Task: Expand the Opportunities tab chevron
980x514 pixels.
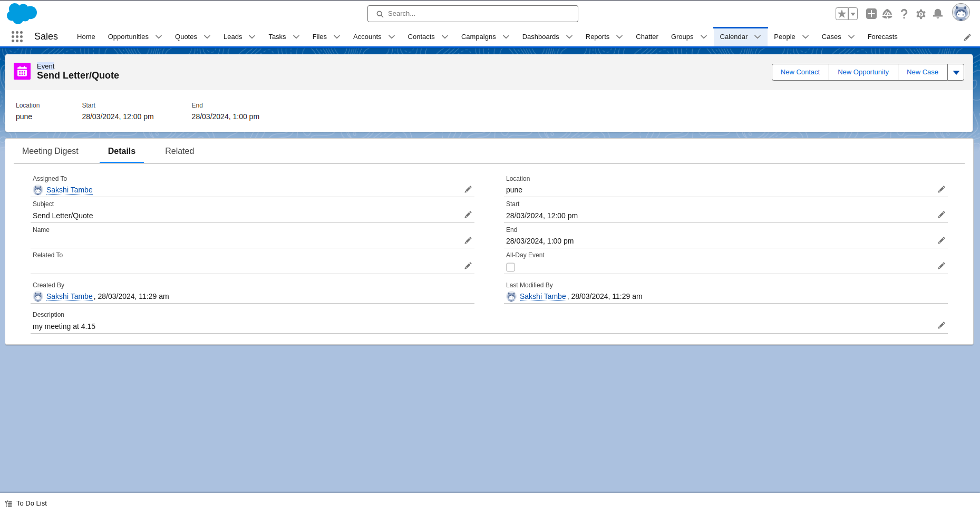Action: (x=159, y=37)
